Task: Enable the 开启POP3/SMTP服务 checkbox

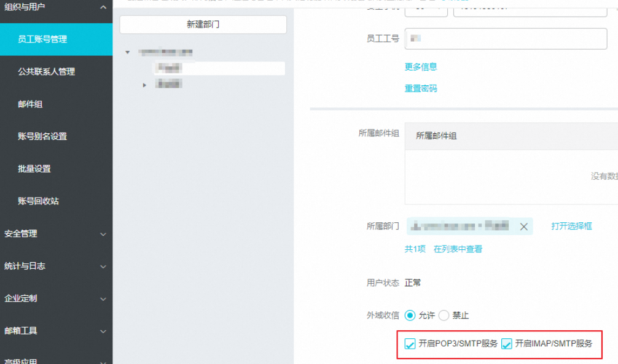Action: click(x=410, y=344)
